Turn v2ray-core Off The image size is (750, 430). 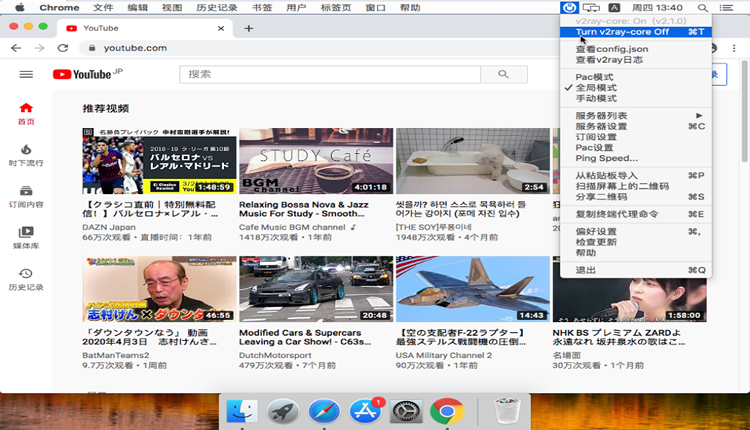[x=621, y=31]
